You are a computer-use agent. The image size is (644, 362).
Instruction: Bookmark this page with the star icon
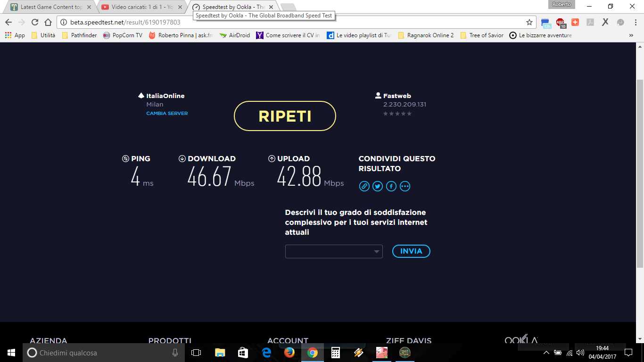[529, 22]
